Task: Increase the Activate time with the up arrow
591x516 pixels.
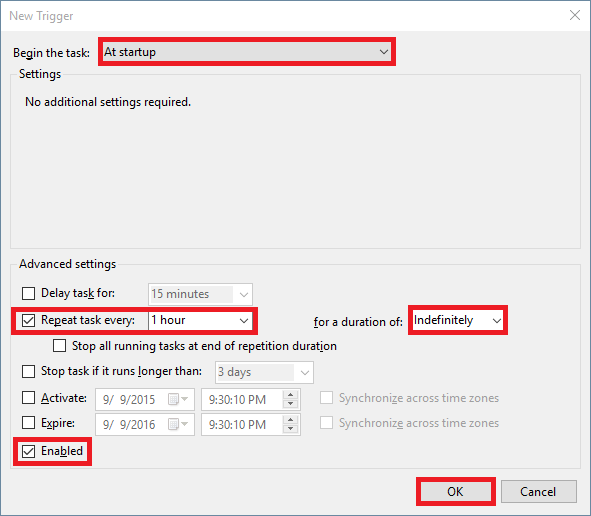Action: (291, 395)
